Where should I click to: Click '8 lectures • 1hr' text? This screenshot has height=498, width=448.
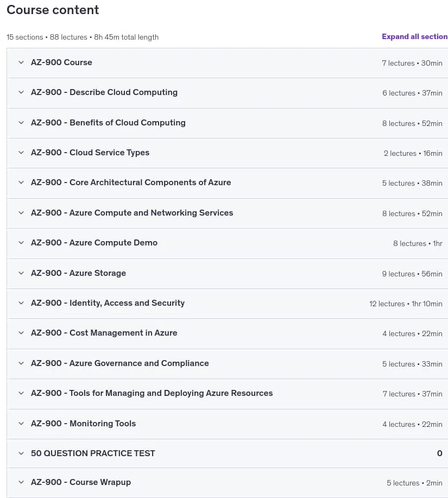tap(418, 244)
